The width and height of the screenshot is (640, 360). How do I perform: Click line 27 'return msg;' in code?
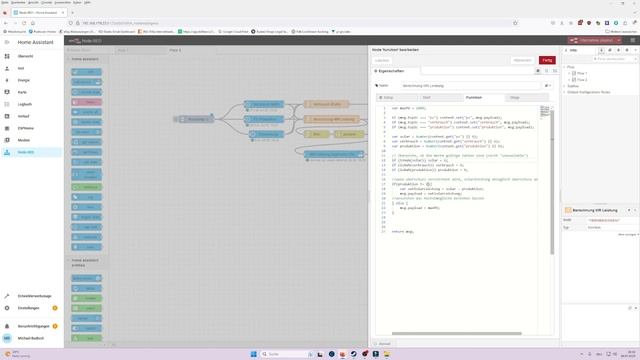[402, 231]
